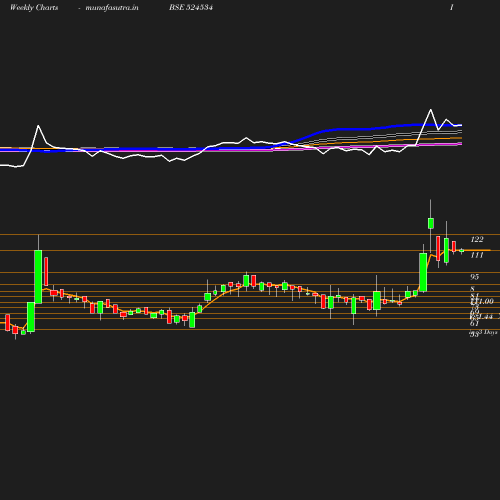Viewport: 500px width, 500px height.
Task: Click the "Weekly Charts" title text
Action: 34,7
